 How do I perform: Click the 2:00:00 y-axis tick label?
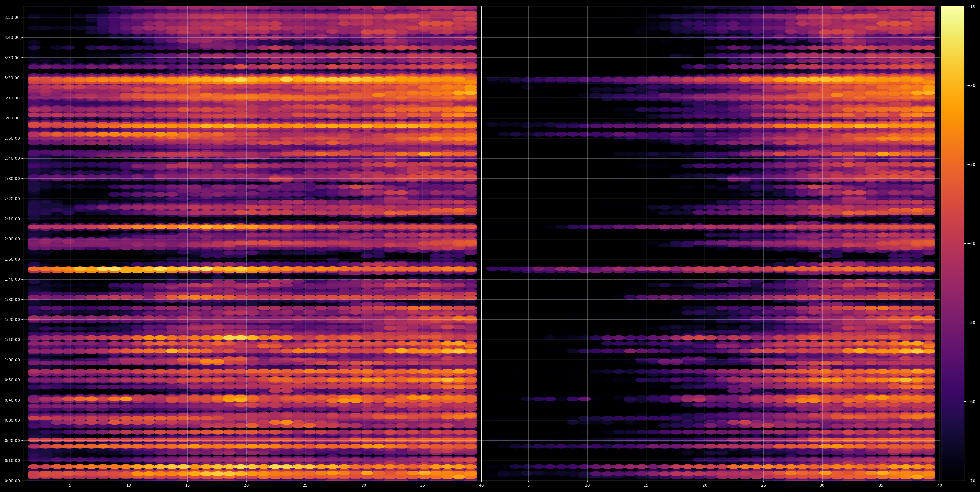pos(11,239)
